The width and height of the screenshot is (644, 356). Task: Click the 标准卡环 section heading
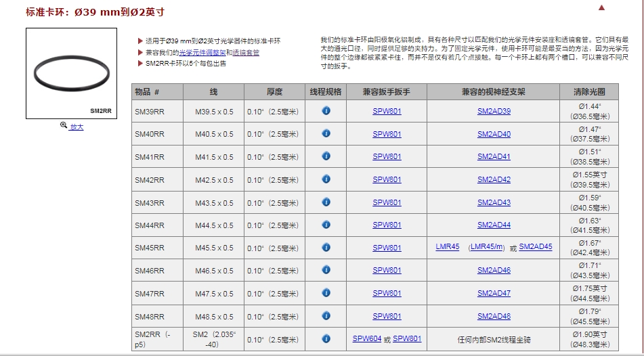click(95, 12)
